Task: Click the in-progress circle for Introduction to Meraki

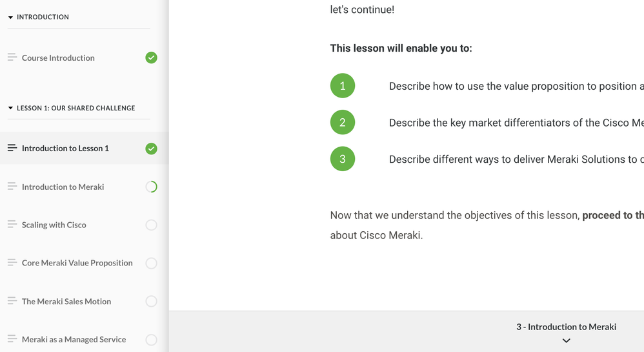Action: [x=151, y=187]
